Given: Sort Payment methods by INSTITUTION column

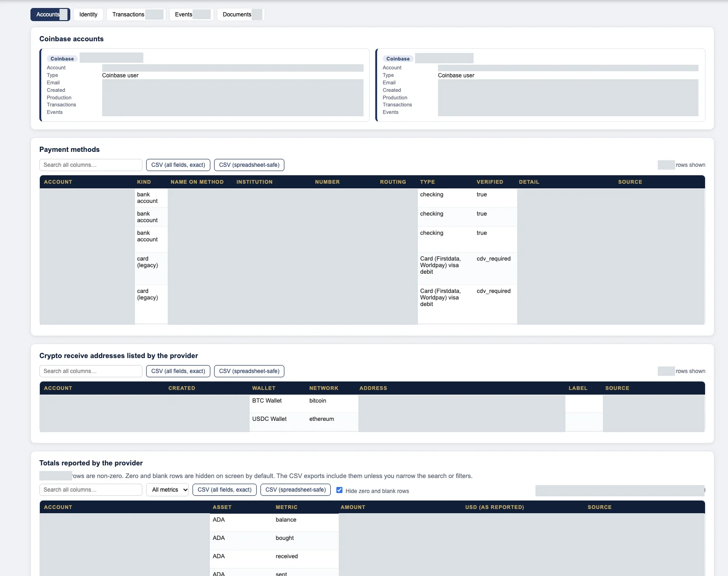Looking at the screenshot, I should 254,182.
